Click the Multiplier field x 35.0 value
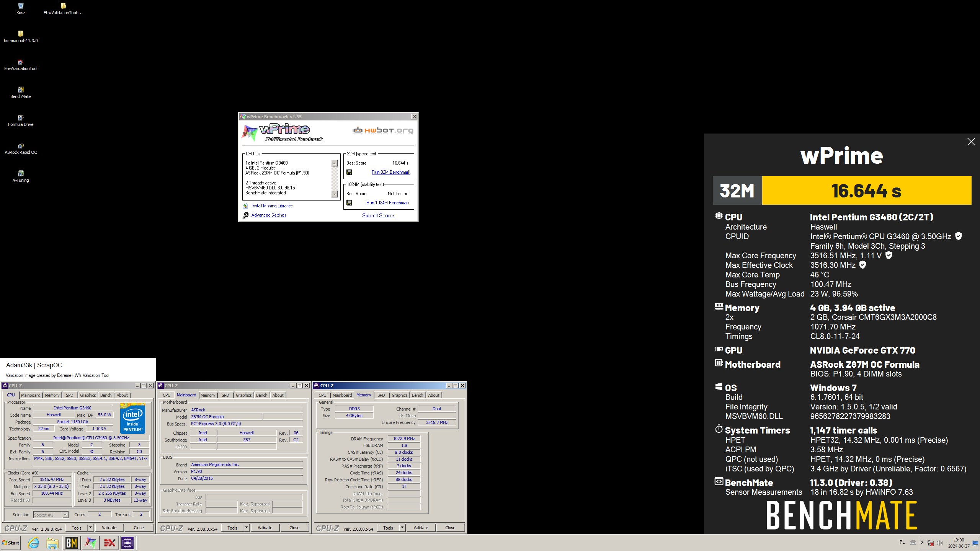Screen dimensions: 980x551 [x=52, y=486]
